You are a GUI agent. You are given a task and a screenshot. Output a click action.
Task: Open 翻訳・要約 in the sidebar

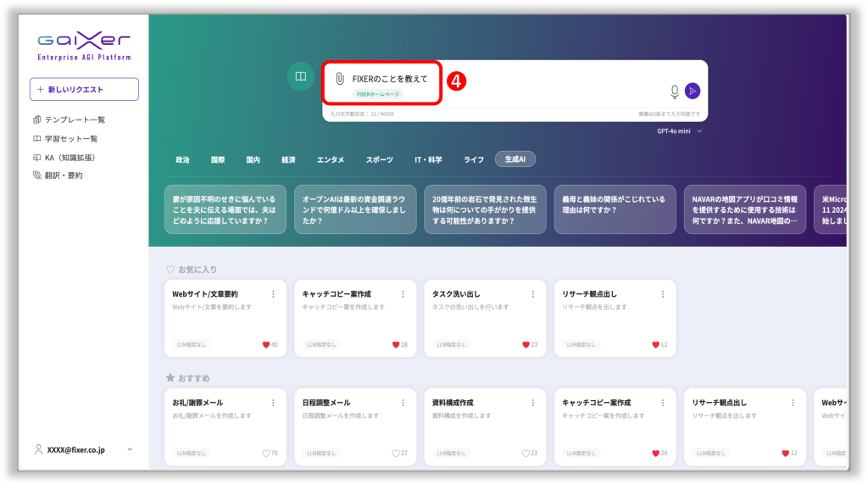(64, 176)
